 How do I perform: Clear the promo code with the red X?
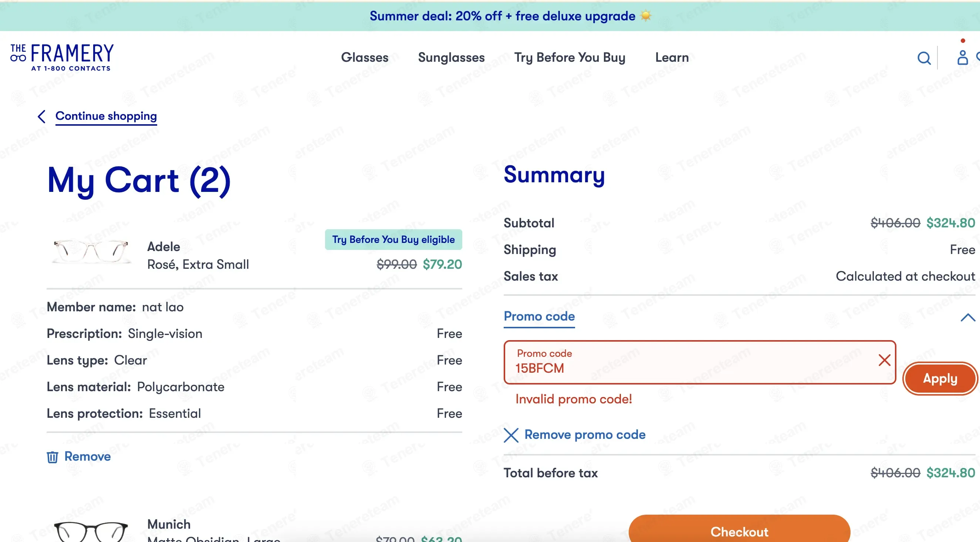point(884,360)
